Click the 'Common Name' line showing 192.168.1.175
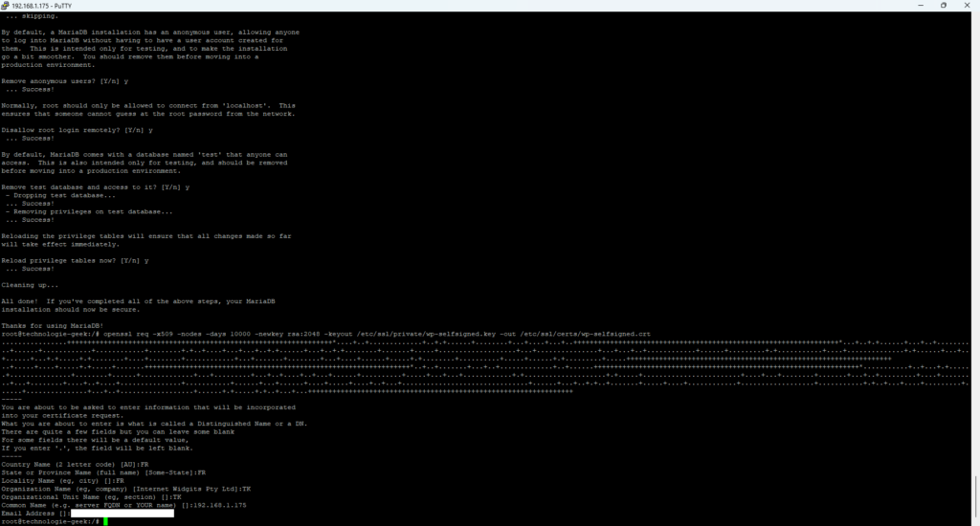 123,505
